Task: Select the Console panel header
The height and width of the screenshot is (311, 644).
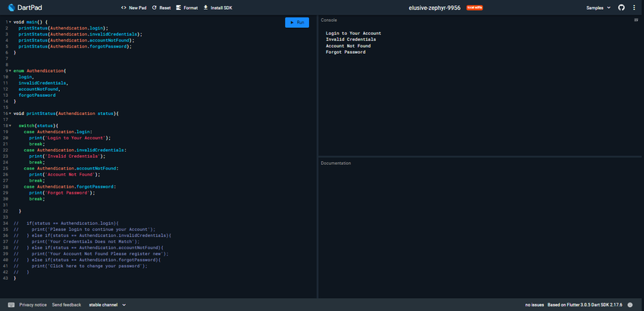Action: click(328, 20)
